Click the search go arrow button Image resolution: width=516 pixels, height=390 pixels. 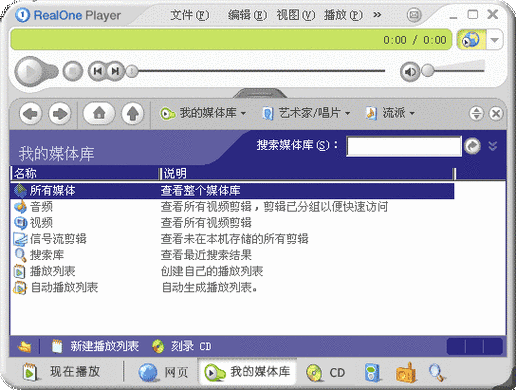tap(472, 146)
